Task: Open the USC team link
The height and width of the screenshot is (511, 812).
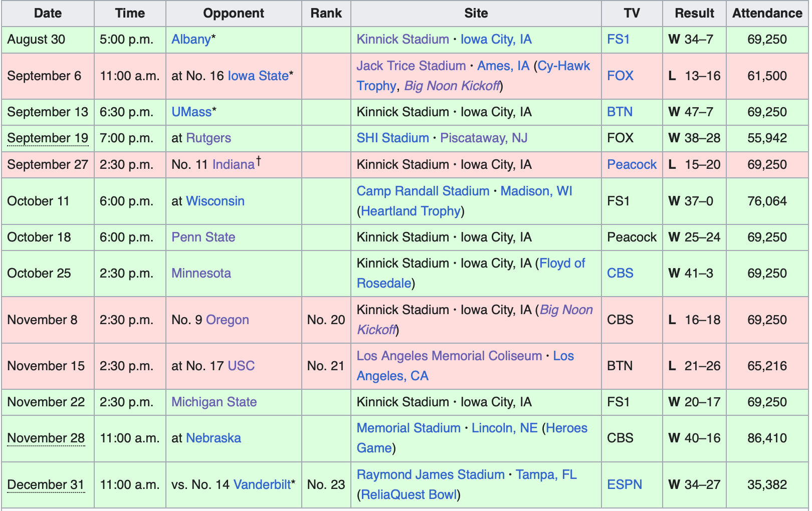Action: coord(241,366)
